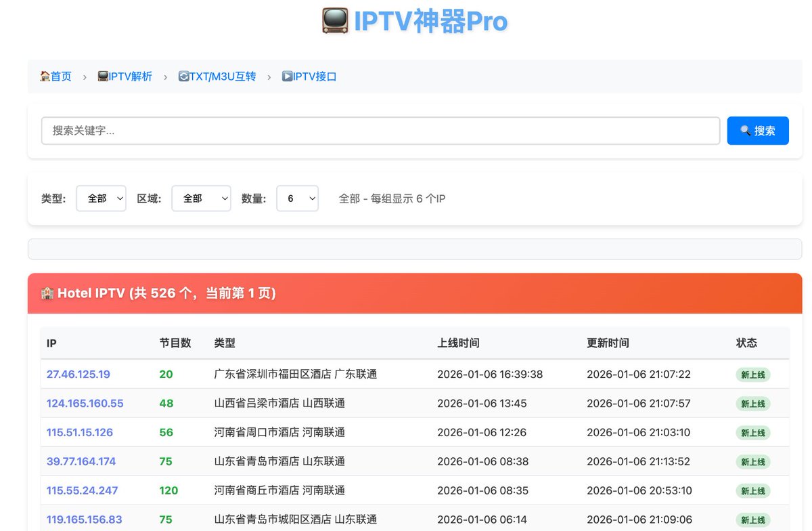The height and width of the screenshot is (531, 812).
Task: Click the blue 搜索 button
Action: pos(758,131)
